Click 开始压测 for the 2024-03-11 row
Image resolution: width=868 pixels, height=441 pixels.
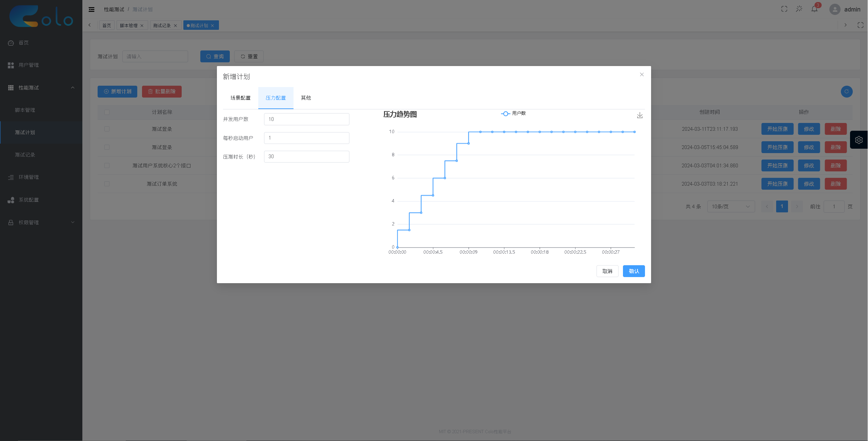[x=778, y=129]
